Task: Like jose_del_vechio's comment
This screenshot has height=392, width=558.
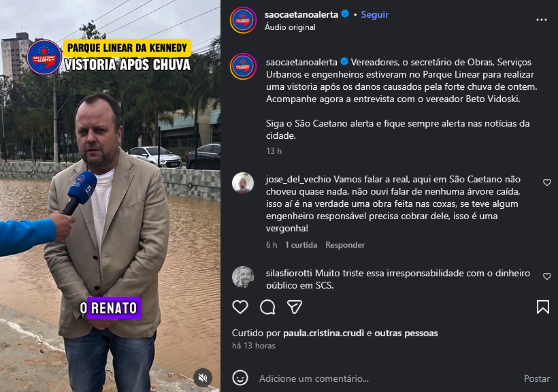Action: pyautogui.click(x=547, y=182)
